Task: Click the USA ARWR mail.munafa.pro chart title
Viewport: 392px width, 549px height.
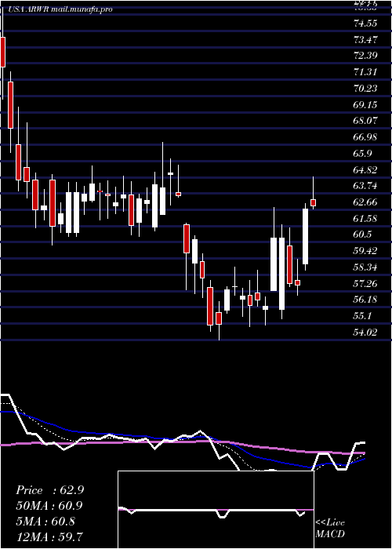Action: coord(60,9)
